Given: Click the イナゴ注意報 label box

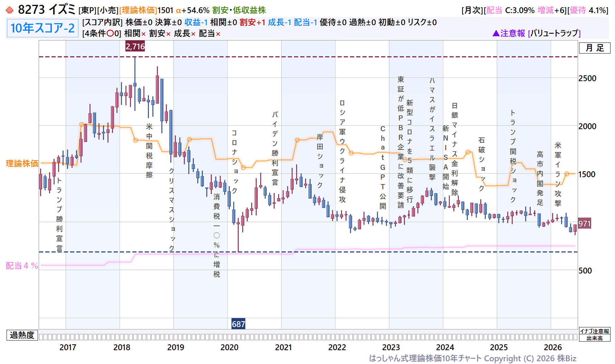Looking at the screenshot, I should (x=595, y=331).
